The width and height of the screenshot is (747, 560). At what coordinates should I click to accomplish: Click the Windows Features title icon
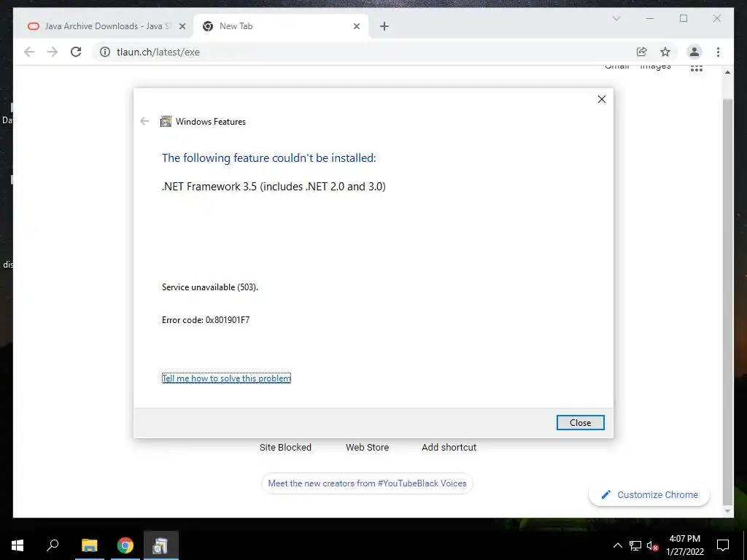(x=166, y=122)
